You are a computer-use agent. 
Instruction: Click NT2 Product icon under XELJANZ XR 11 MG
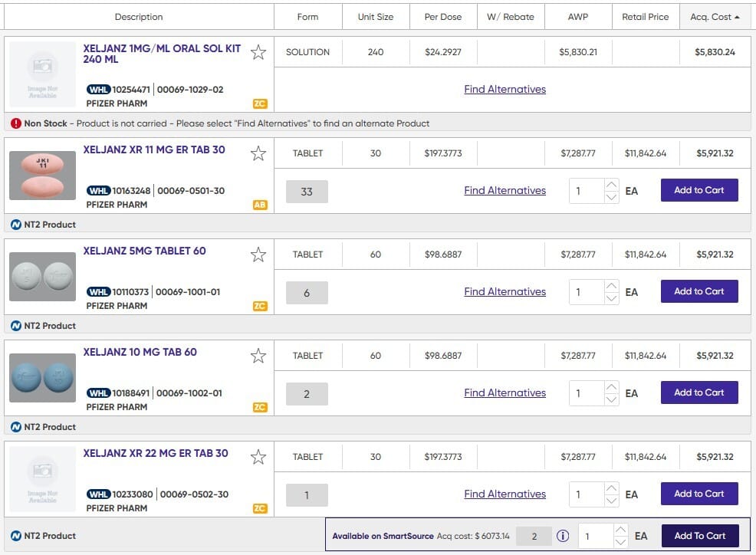coord(16,225)
